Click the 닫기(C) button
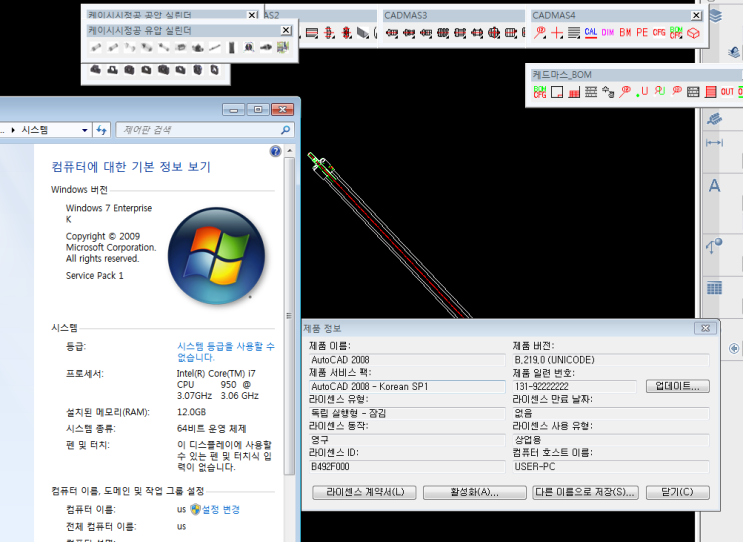 pyautogui.click(x=678, y=492)
